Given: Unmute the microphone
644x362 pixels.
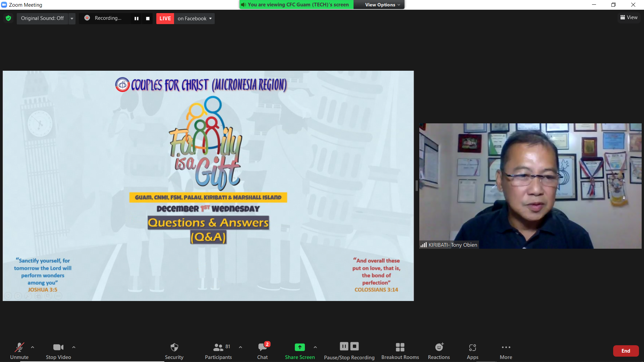Looking at the screenshot, I should point(19,351).
